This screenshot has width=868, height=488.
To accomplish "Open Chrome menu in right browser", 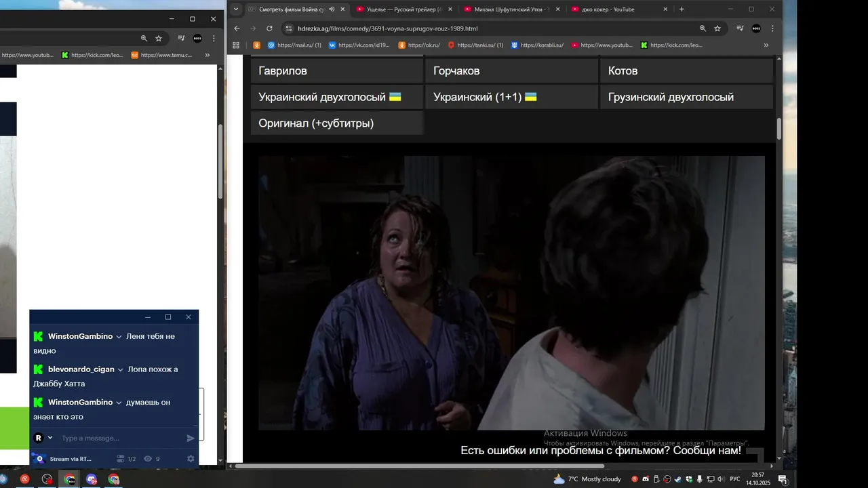I will [772, 28].
